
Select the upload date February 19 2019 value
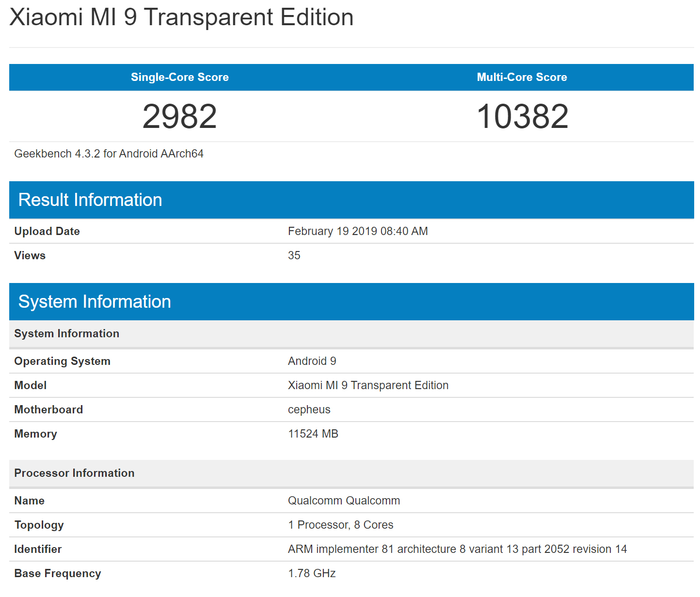358,231
